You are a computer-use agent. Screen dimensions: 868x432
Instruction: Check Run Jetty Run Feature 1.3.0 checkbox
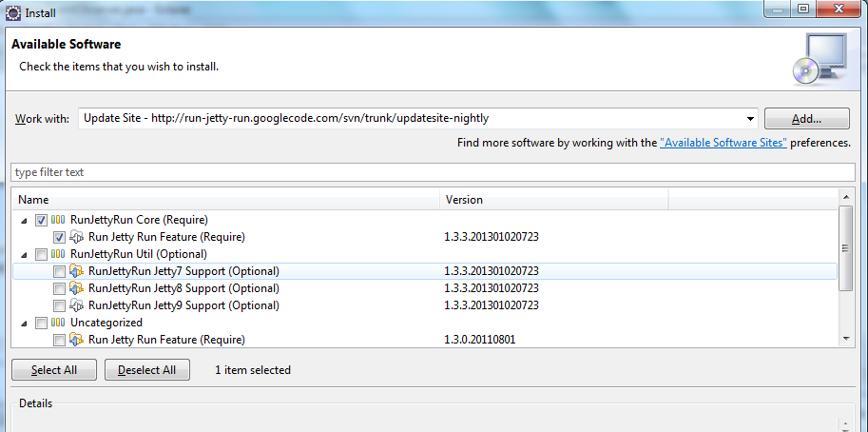tap(59, 340)
